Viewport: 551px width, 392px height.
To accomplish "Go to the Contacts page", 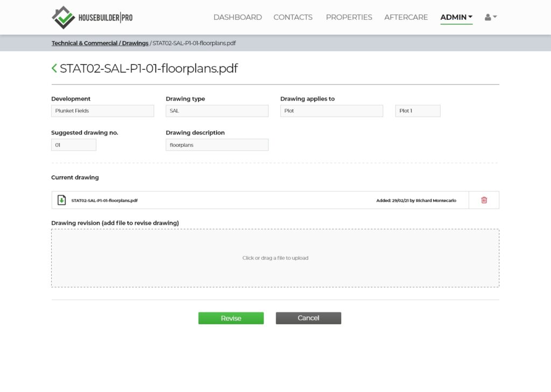I will pyautogui.click(x=293, y=17).
